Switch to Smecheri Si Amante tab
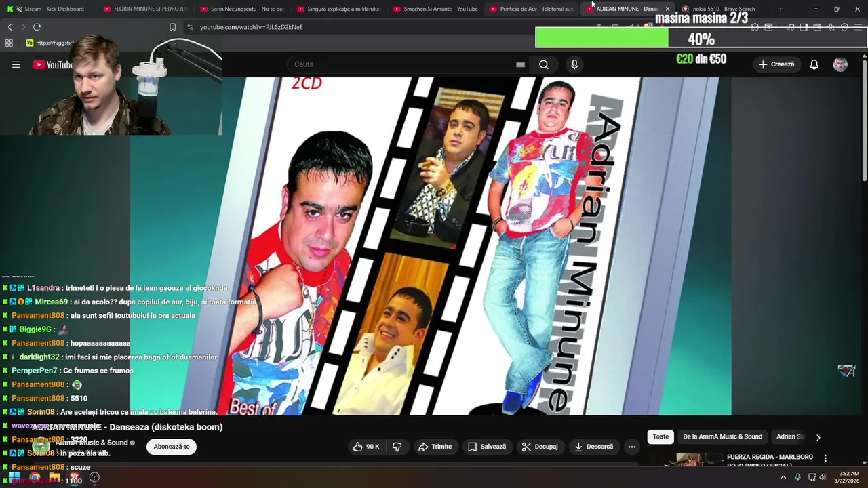The height and width of the screenshot is (488, 868). 435,9
